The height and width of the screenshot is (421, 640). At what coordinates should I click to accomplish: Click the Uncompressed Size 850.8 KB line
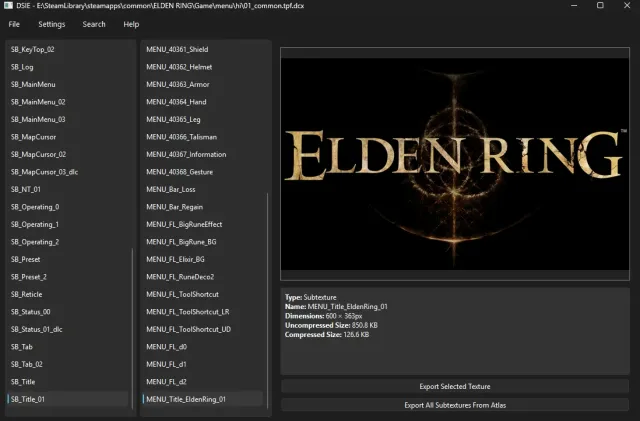(x=331, y=325)
